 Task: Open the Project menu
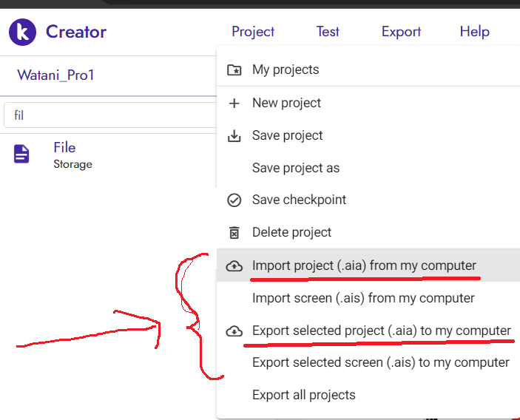tap(253, 32)
